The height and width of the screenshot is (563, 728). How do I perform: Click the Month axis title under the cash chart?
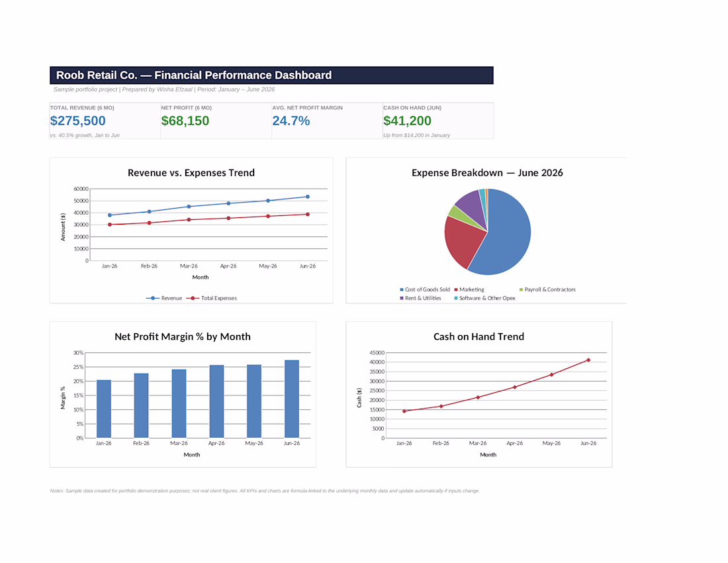tap(488, 455)
